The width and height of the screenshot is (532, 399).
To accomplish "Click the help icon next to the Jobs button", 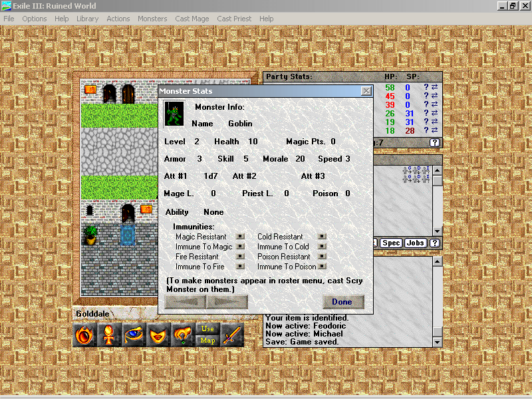I will pos(435,243).
